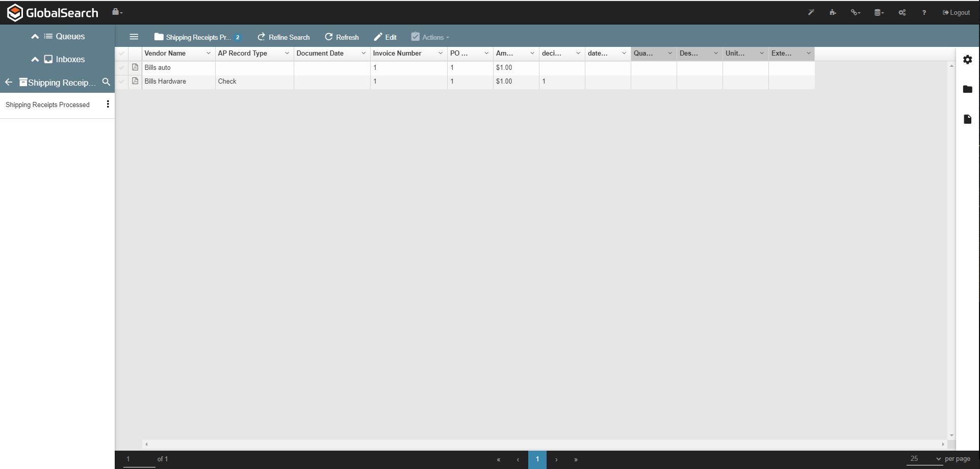Select the Bills Hardware row checkbox
This screenshot has width=980, height=469.
pos(121,81)
